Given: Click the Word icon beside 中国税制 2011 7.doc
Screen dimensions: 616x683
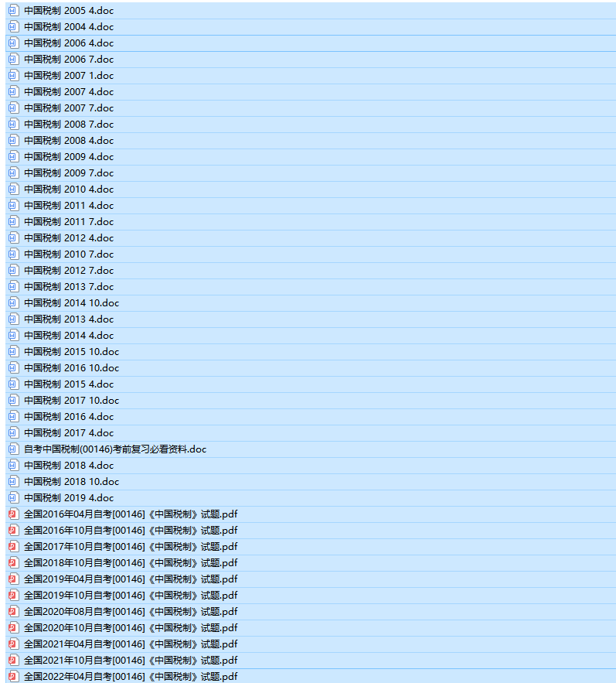Looking at the screenshot, I should click(13, 222).
